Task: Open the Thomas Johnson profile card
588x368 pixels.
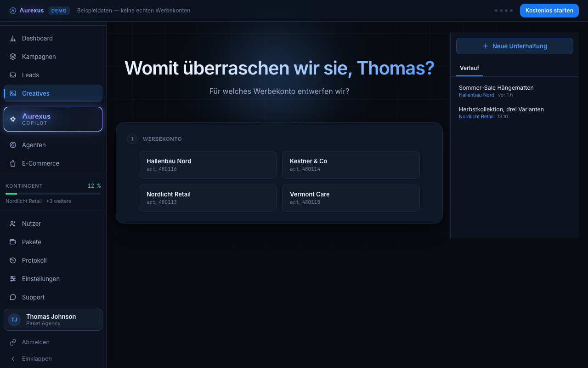Action: (53, 320)
